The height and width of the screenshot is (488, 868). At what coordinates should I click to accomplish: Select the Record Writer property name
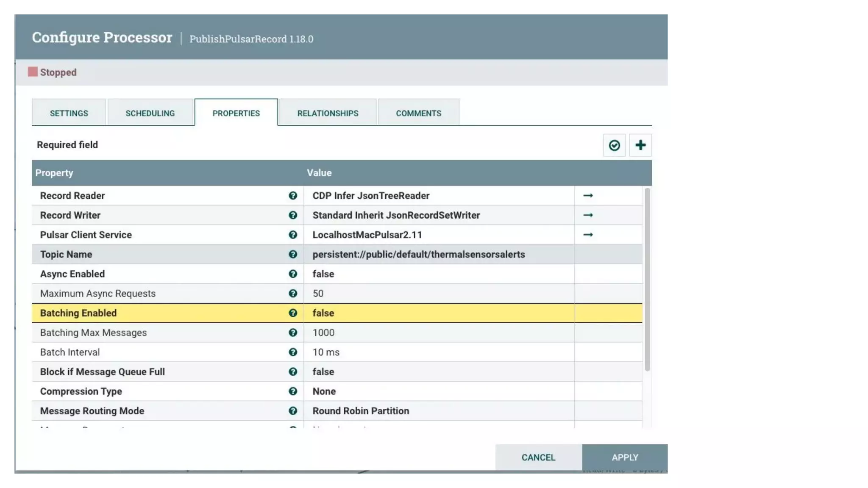(70, 215)
